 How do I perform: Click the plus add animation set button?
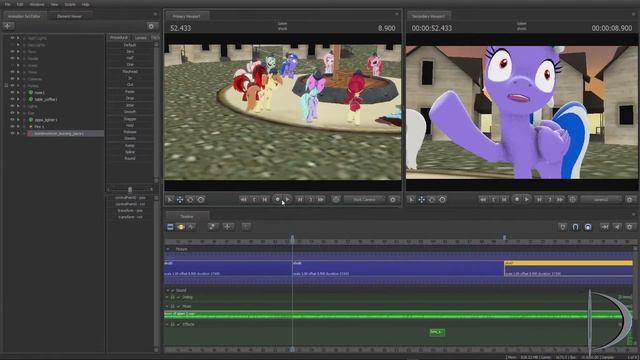8,26
